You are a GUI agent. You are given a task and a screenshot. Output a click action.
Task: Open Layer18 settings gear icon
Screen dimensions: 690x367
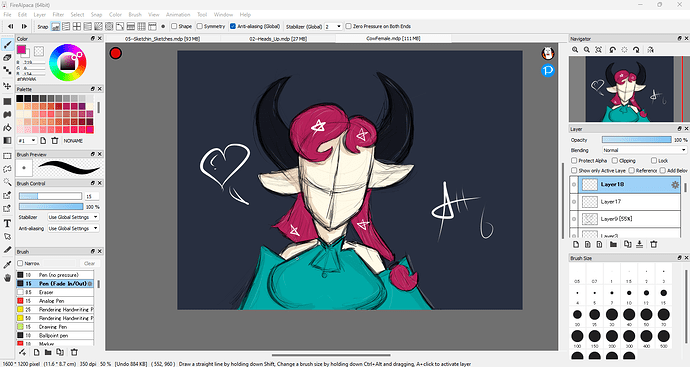[x=675, y=185]
